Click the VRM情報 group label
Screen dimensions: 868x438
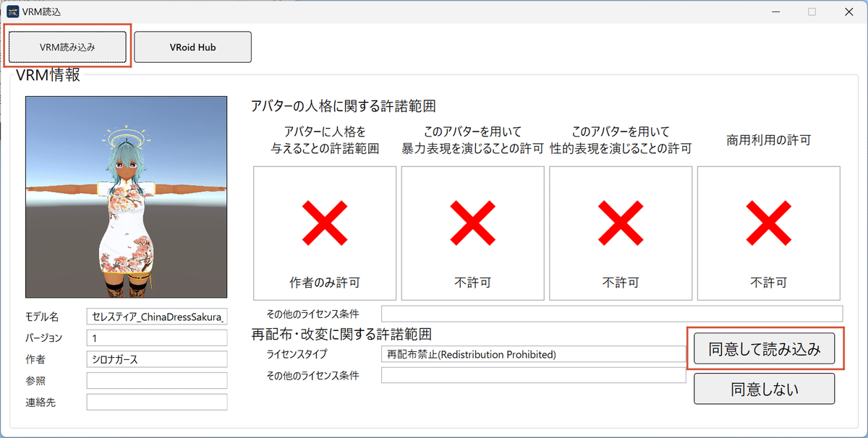[x=48, y=74]
